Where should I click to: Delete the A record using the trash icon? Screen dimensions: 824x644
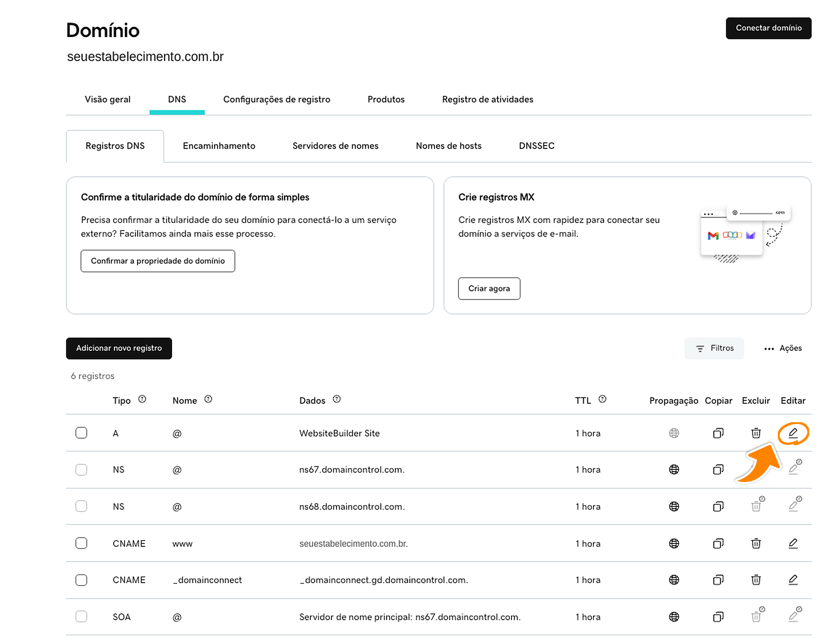(756, 433)
